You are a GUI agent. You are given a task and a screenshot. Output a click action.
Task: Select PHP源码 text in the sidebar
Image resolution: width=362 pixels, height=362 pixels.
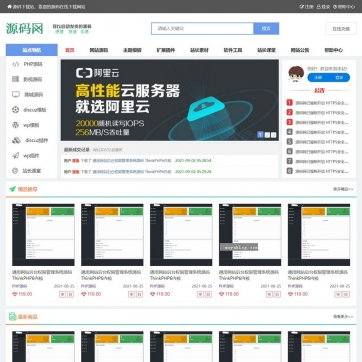coord(33,64)
